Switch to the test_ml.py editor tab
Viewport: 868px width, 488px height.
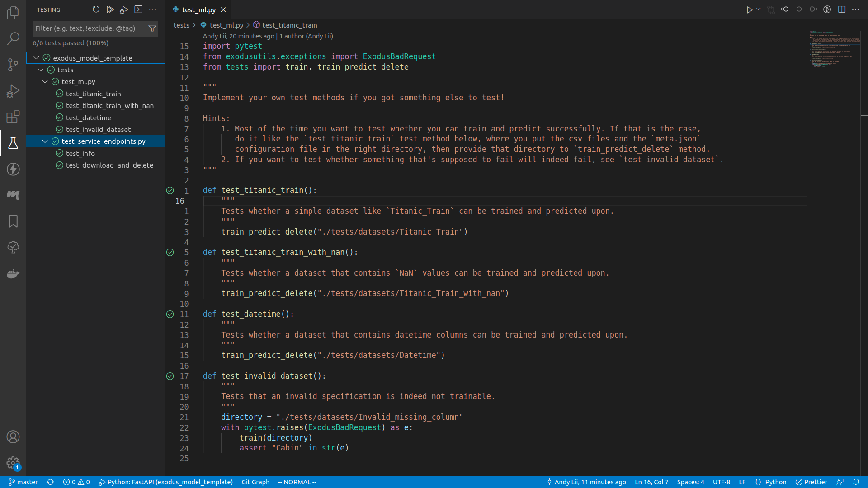(199, 9)
